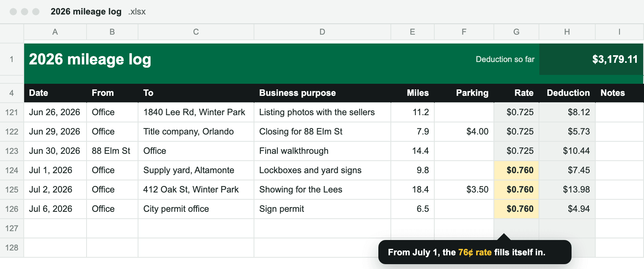Image resolution: width=644 pixels, height=269 pixels.
Task: Select the $3.50 parking cell
Action: pos(464,190)
